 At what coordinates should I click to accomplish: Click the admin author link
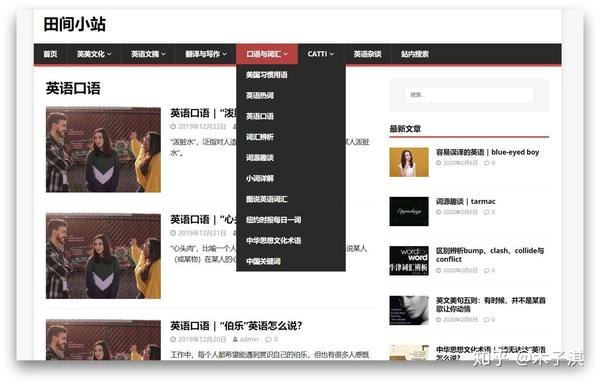pyautogui.click(x=249, y=339)
